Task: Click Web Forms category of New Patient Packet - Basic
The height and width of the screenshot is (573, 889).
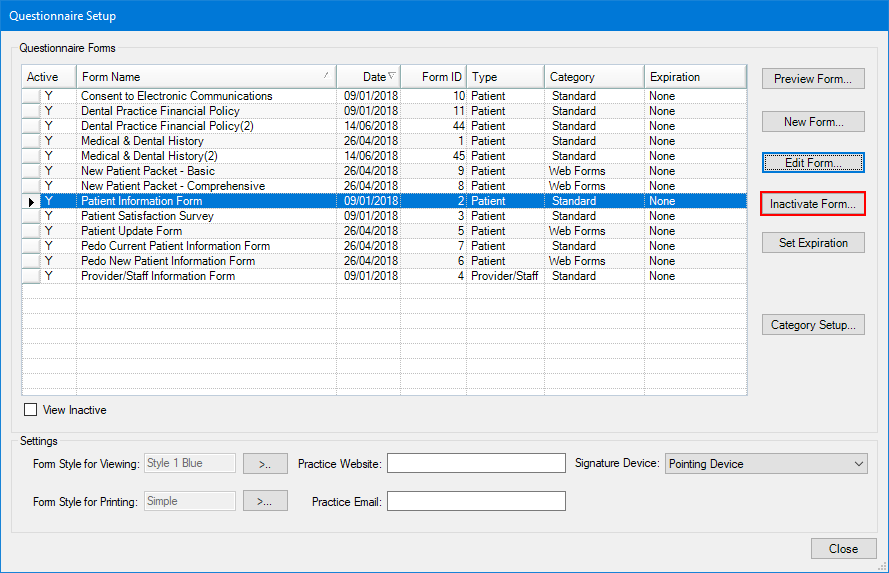Action: pos(594,171)
